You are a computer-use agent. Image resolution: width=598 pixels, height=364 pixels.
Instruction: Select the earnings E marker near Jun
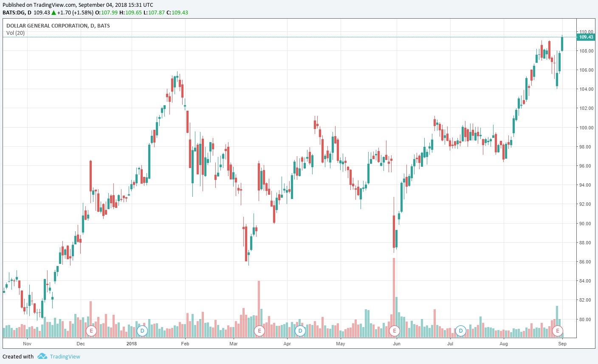395,330
